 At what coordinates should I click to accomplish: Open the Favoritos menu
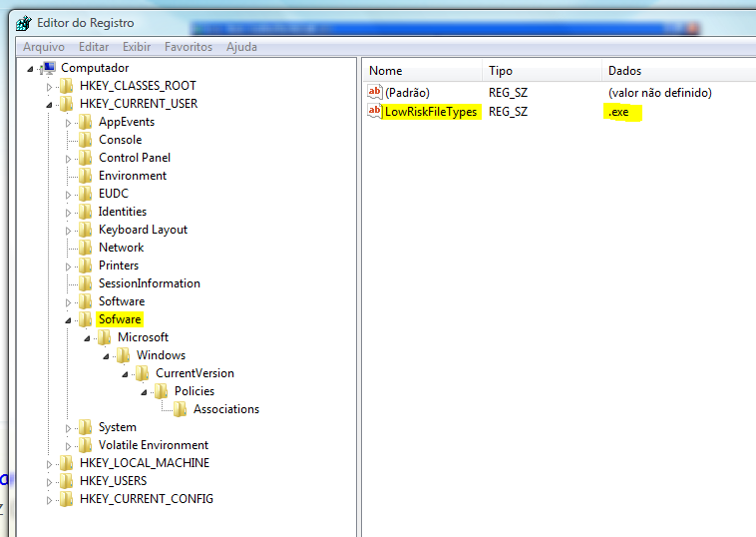tap(189, 47)
